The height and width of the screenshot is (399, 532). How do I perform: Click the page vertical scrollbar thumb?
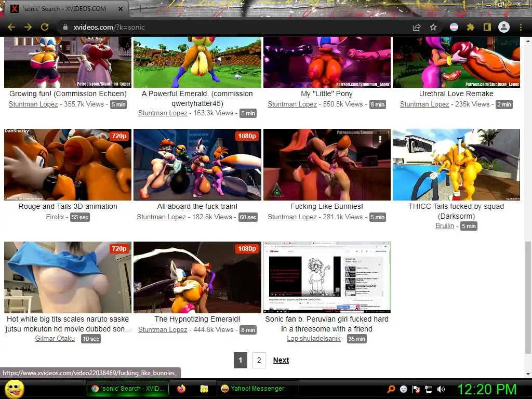(x=528, y=297)
